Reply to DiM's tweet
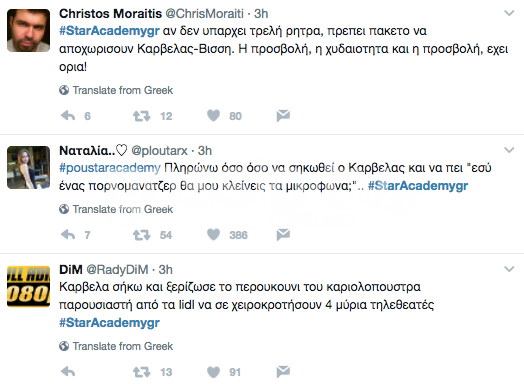 coord(68,372)
